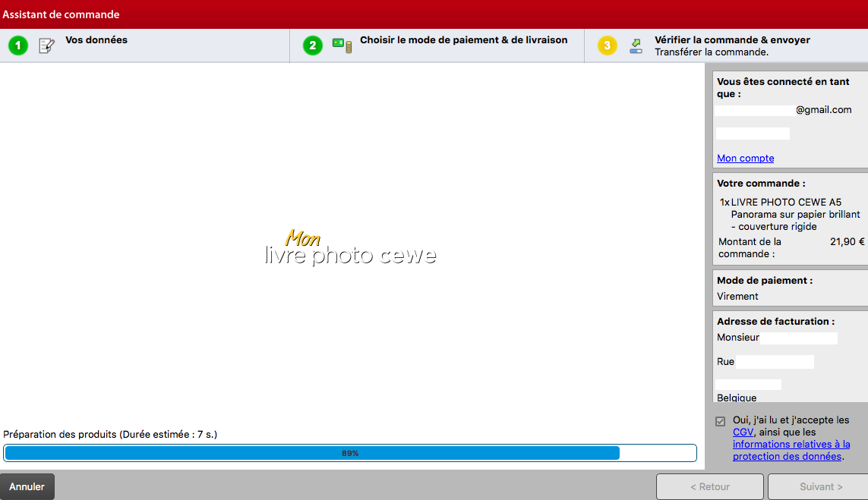868x500 pixels.
Task: Click the green arrow transfer icon
Action: [x=636, y=46]
